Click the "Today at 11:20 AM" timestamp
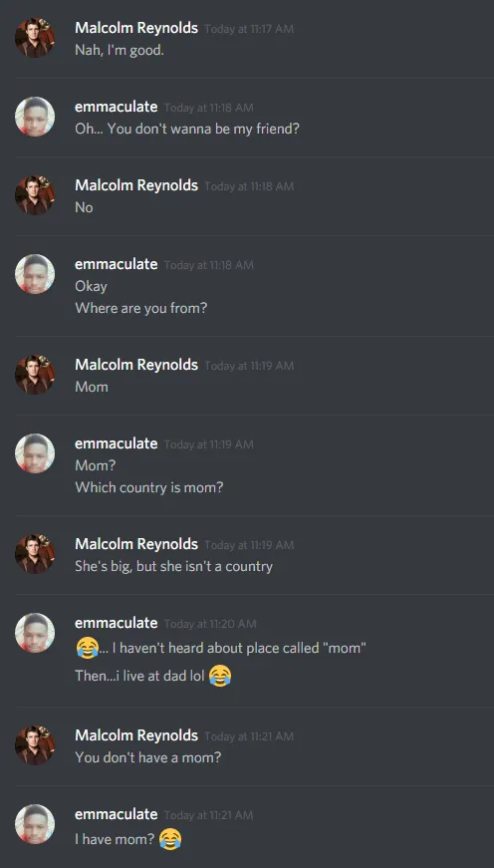Image resolution: width=494 pixels, height=868 pixels. click(210, 624)
